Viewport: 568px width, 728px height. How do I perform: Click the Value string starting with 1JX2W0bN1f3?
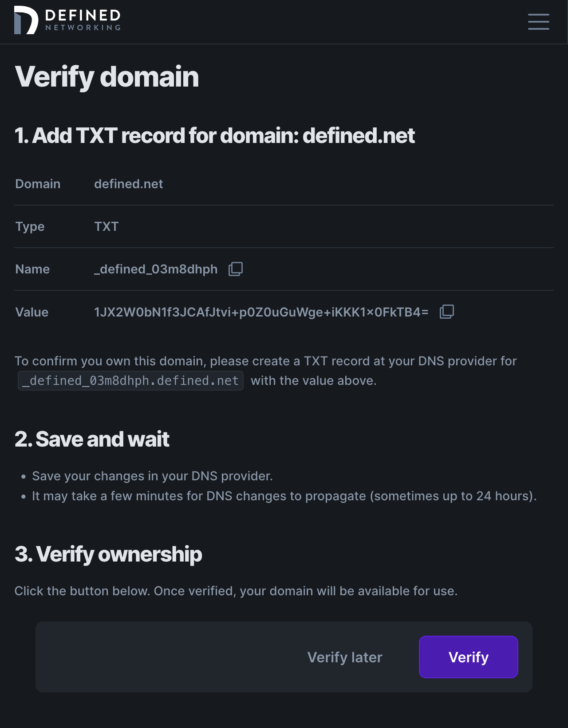coord(262,312)
